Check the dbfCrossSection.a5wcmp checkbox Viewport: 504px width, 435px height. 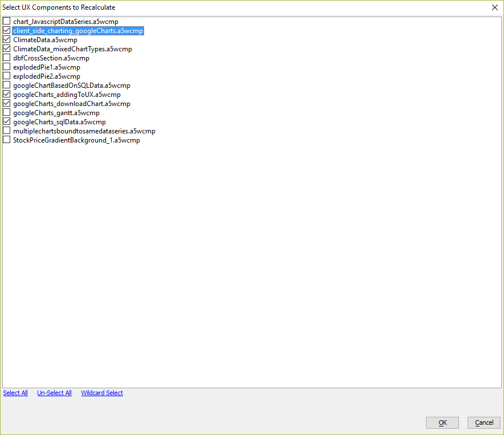pos(6,58)
